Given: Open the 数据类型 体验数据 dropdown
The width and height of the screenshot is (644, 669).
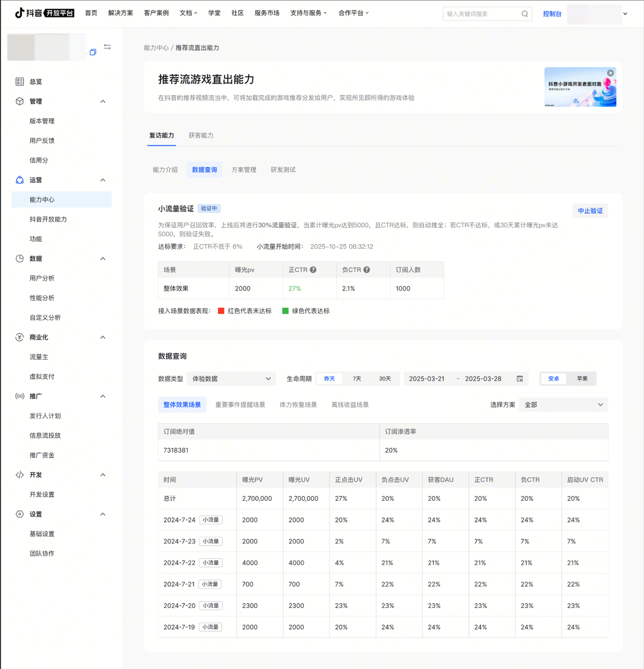Looking at the screenshot, I should pyautogui.click(x=231, y=379).
